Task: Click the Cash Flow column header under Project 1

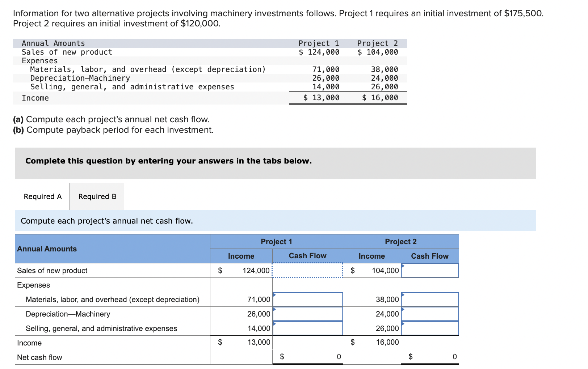Action: click(x=307, y=256)
